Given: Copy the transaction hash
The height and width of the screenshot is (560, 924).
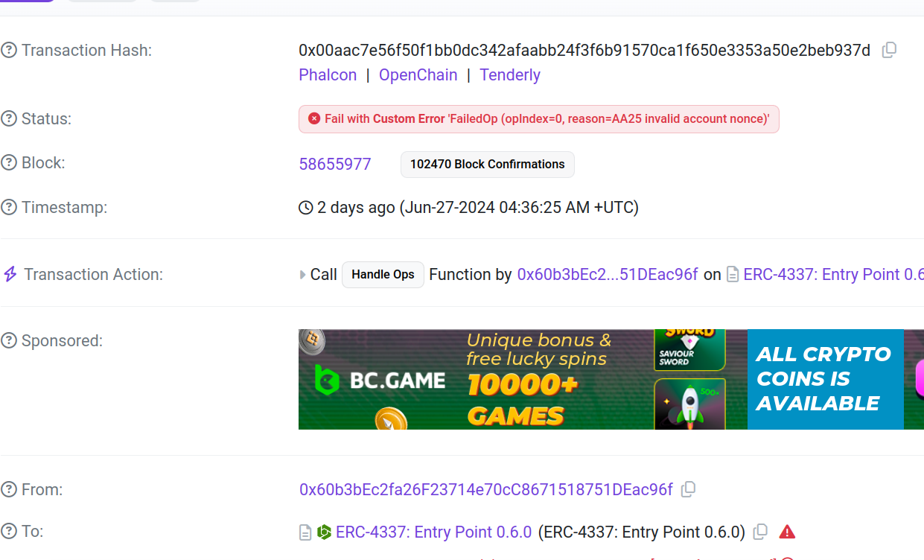Looking at the screenshot, I should (889, 51).
